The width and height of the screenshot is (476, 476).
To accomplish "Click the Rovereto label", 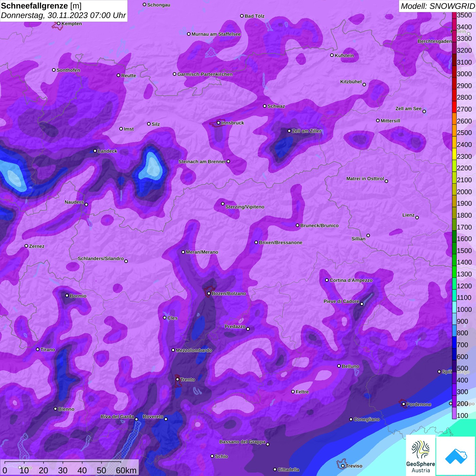I will (153, 417).
